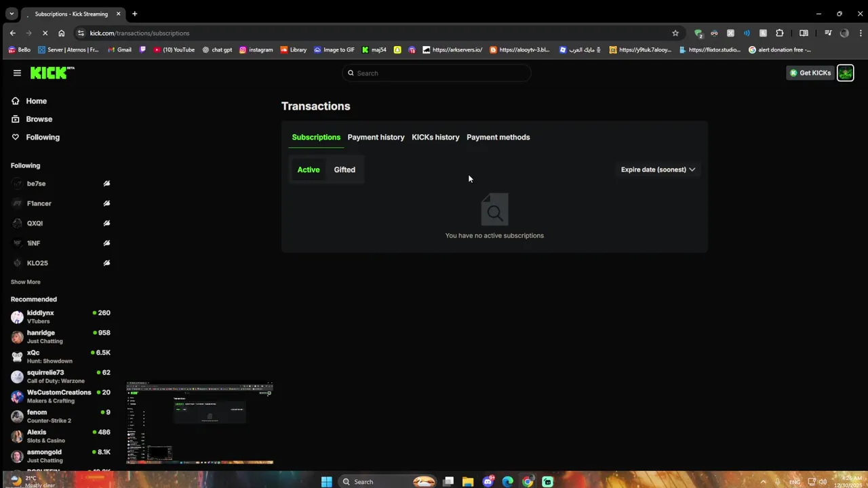The image size is (868, 488).
Task: Open the profile avatar menu
Action: (x=845, y=73)
